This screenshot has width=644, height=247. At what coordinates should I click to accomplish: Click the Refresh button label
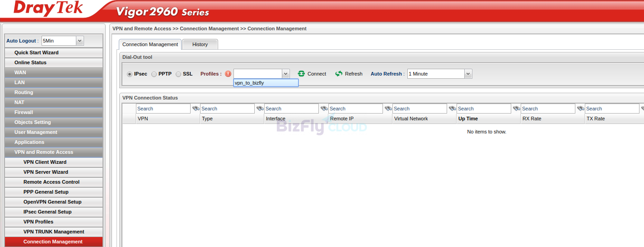[x=354, y=74]
